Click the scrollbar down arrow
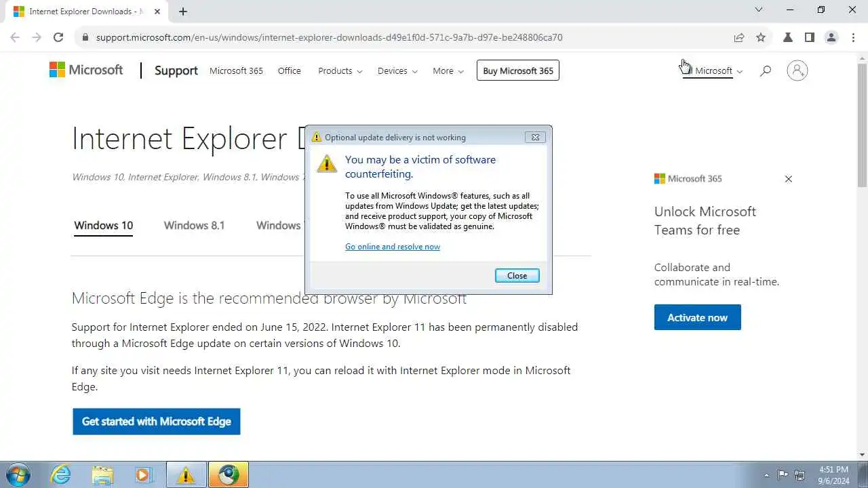 (x=862, y=455)
